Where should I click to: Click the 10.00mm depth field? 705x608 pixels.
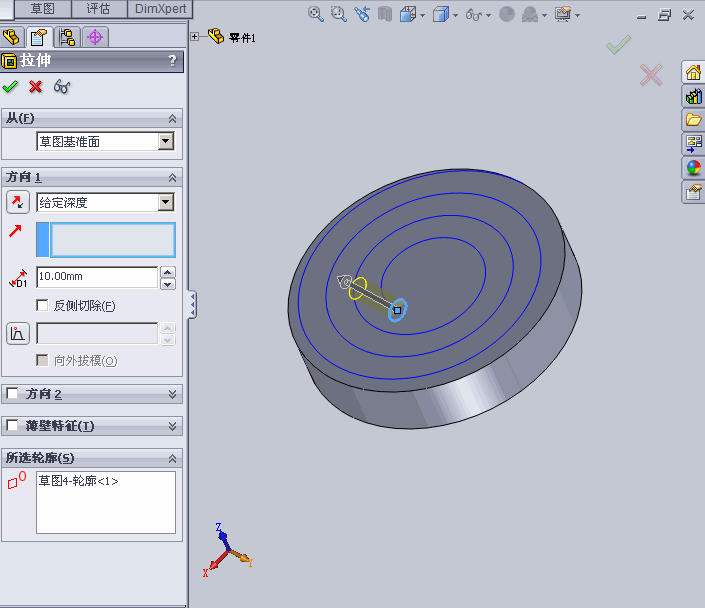[x=97, y=277]
